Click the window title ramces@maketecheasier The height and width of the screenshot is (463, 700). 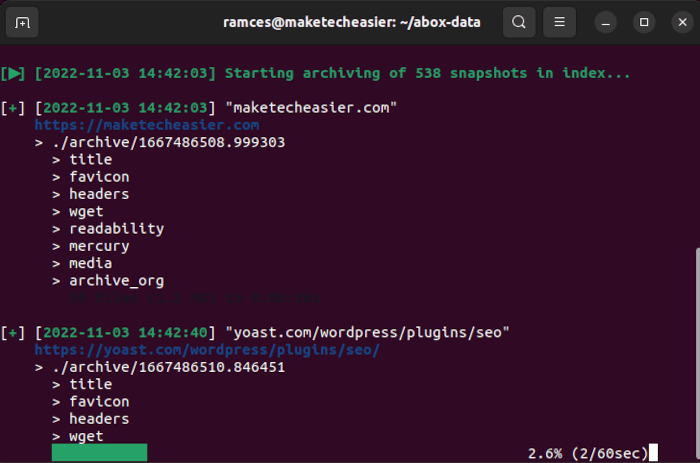352,22
